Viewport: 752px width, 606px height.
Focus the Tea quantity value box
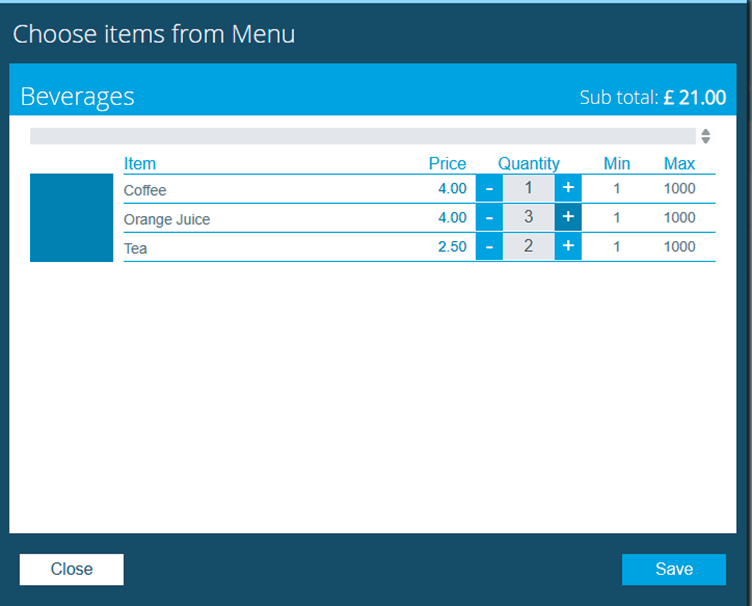point(528,246)
